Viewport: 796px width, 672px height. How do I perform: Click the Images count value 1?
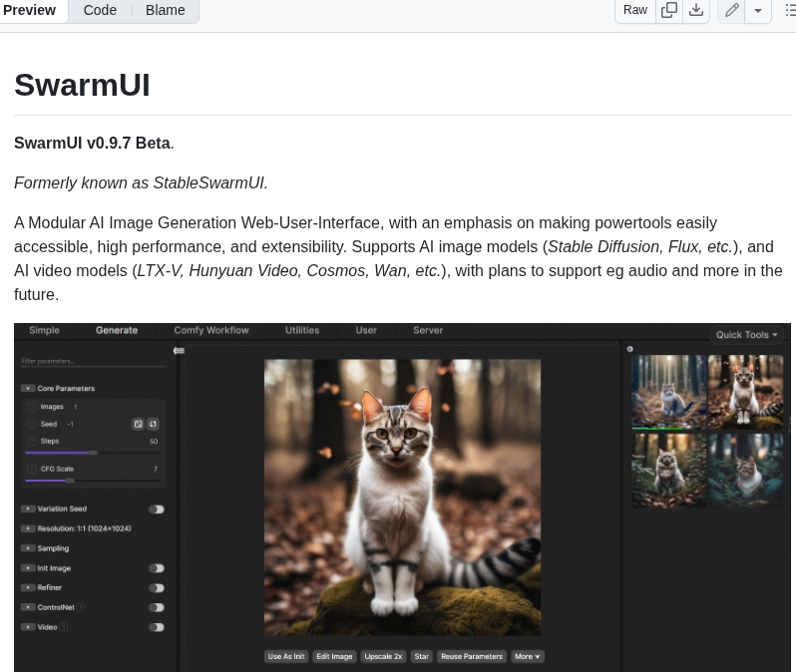click(76, 407)
